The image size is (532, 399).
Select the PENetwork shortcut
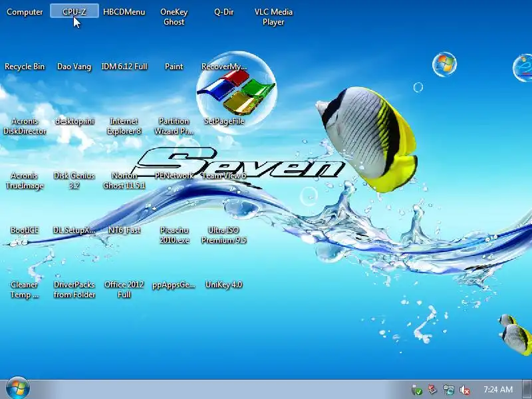click(x=174, y=176)
